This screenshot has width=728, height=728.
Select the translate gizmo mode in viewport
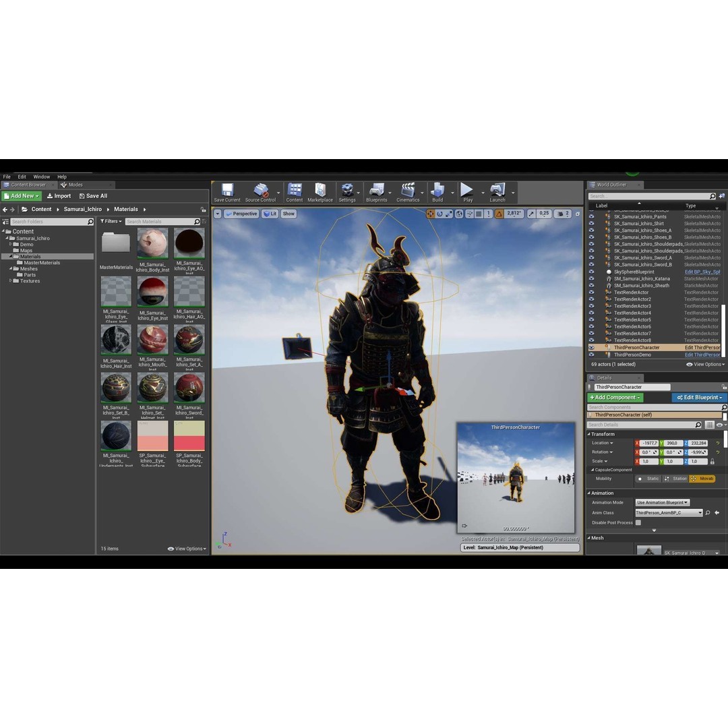pos(431,214)
